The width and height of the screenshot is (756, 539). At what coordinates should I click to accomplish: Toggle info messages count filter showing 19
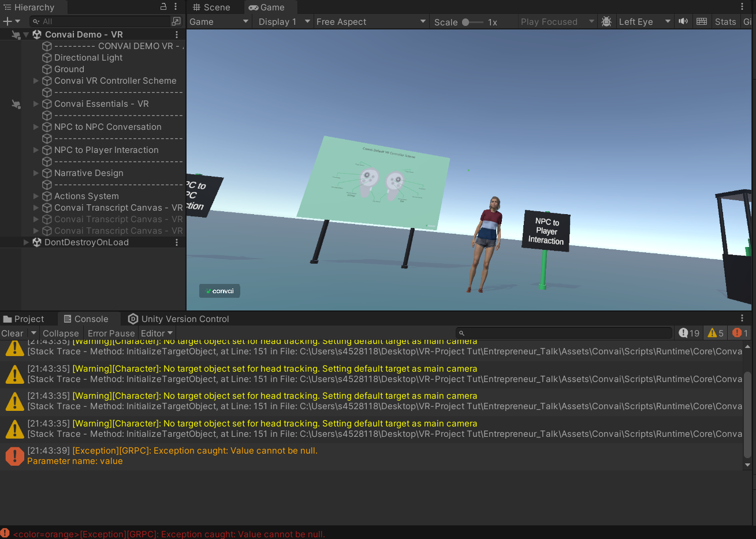[x=689, y=333]
